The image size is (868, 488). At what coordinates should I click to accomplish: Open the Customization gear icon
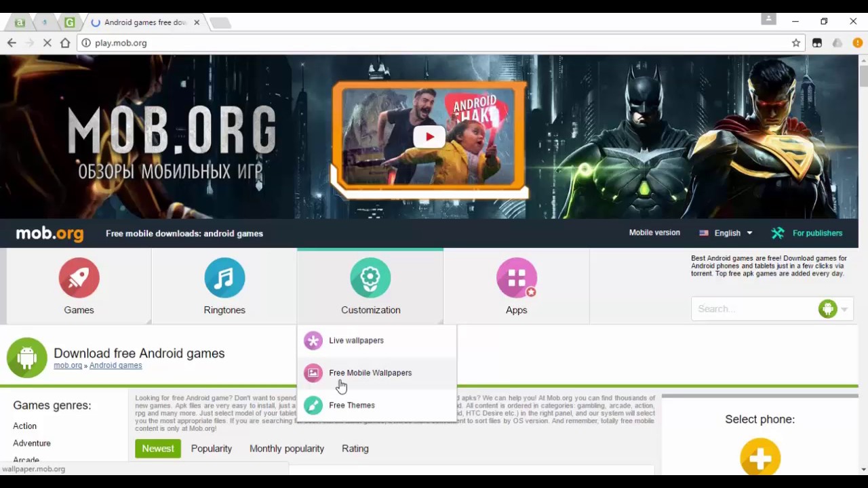pyautogui.click(x=370, y=278)
